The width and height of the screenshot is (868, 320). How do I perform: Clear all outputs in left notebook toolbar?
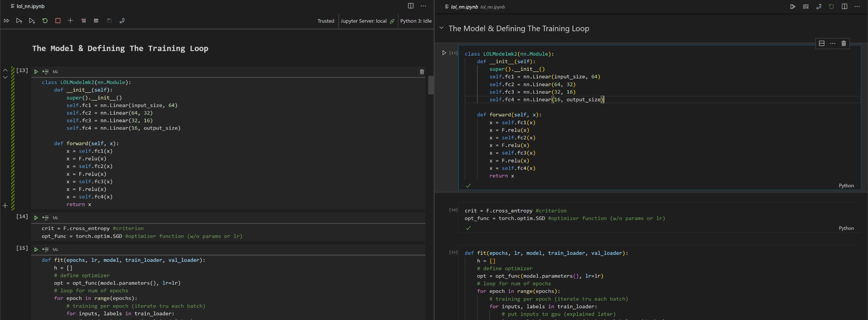83,21
